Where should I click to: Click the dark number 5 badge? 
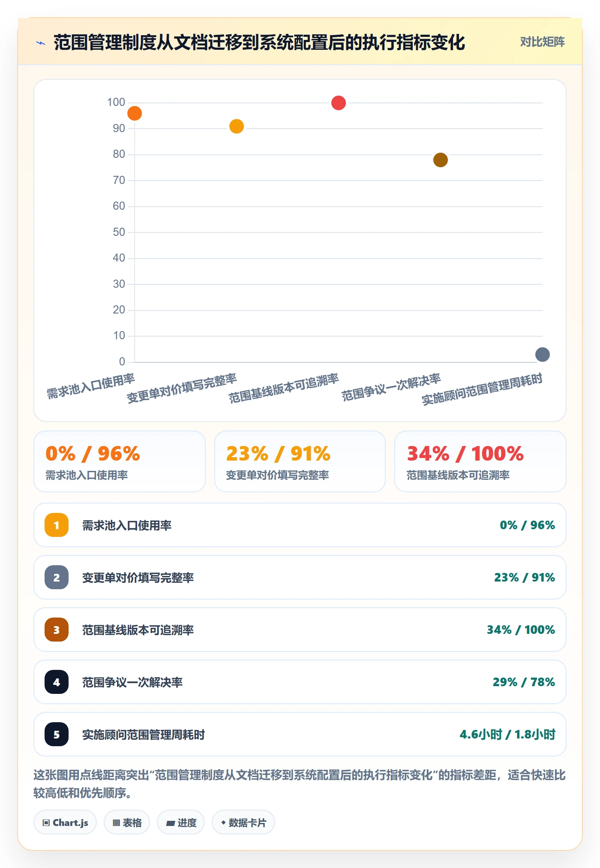click(57, 734)
